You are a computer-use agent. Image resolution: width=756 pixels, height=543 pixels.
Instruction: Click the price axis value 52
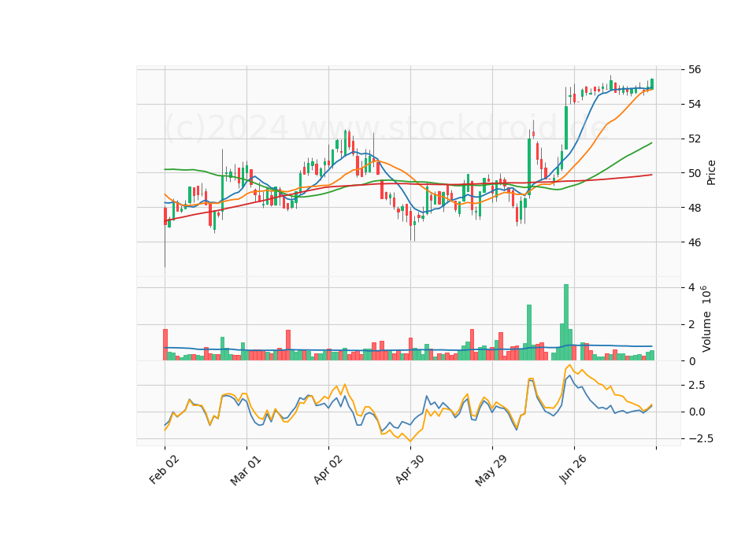(x=695, y=139)
